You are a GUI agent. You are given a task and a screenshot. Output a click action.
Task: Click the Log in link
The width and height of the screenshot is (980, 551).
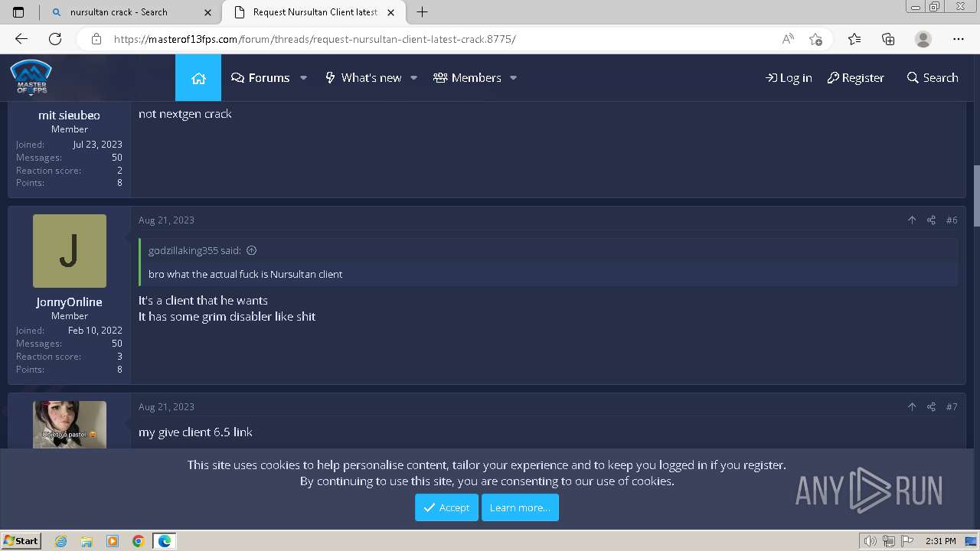point(789,78)
